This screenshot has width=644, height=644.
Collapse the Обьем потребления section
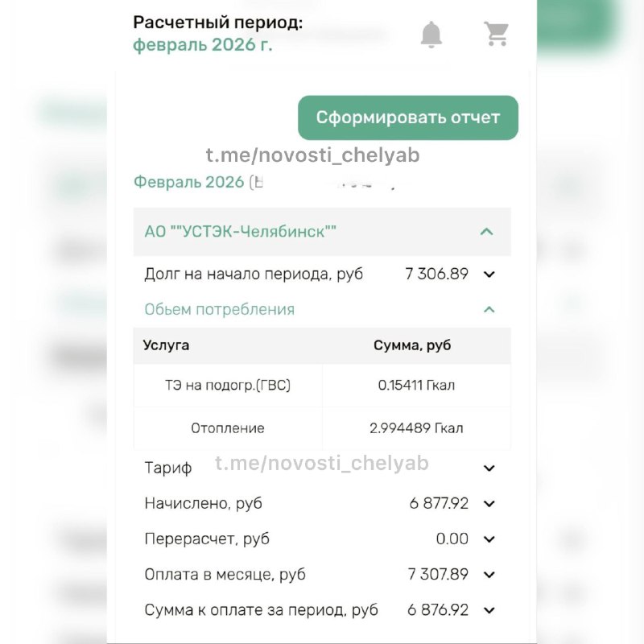click(489, 310)
